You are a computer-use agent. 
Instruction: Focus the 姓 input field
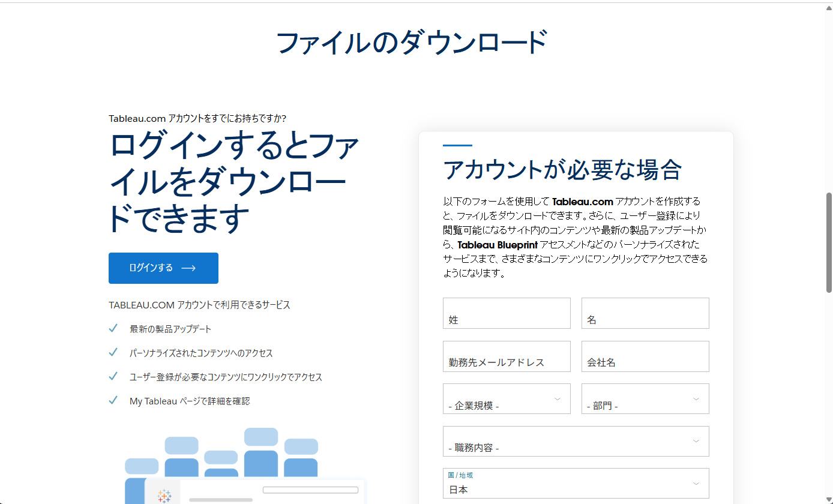coord(507,313)
